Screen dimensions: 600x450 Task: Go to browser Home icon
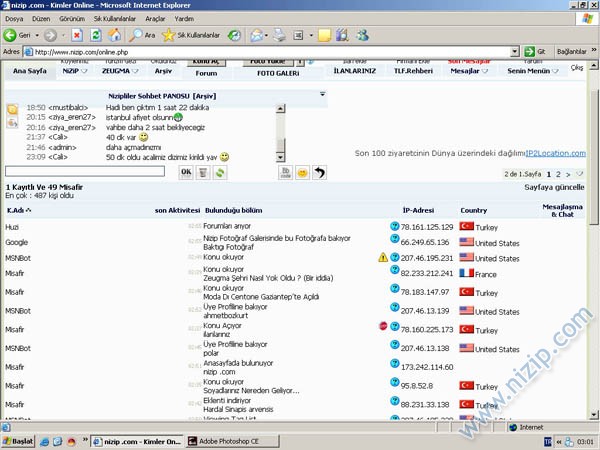click(114, 35)
